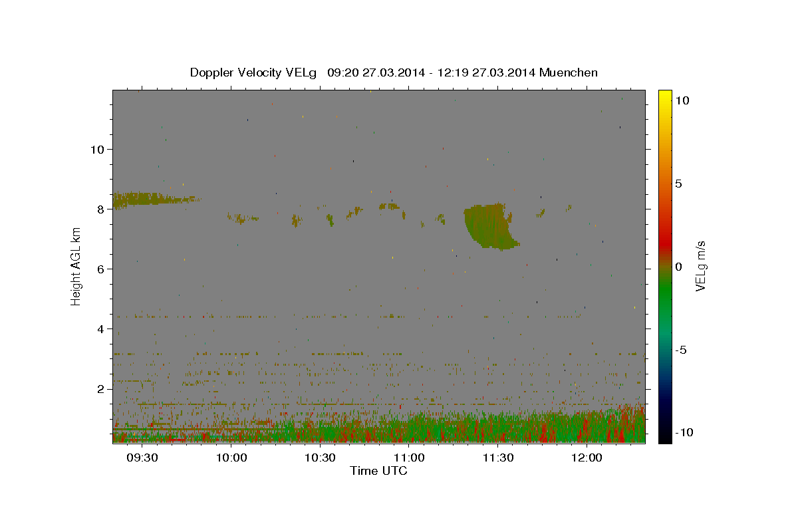Click the '10:00' time axis label
The width and height of the screenshot is (798, 532).
pyautogui.click(x=231, y=458)
